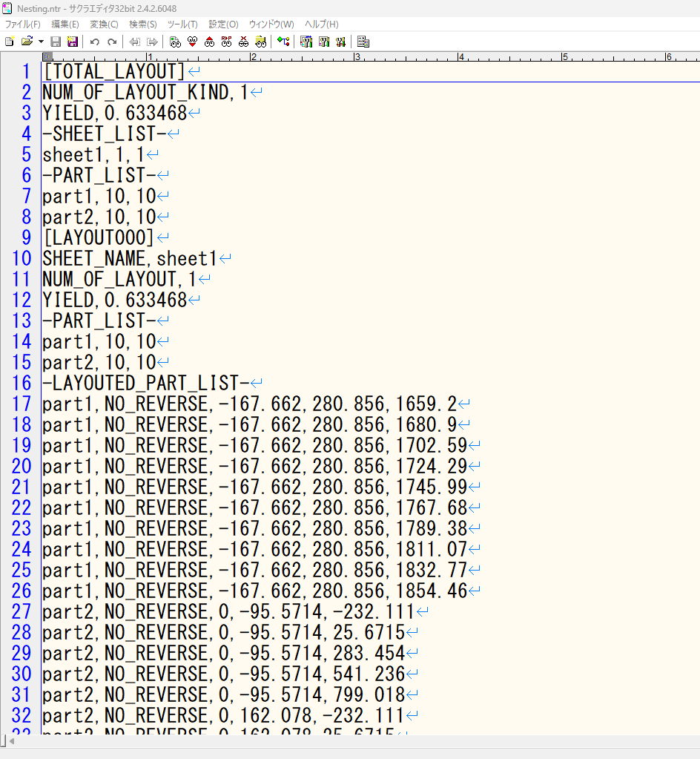Viewport: 700px width, 759px height.
Task: Click the Save As icon
Action: coord(72,42)
